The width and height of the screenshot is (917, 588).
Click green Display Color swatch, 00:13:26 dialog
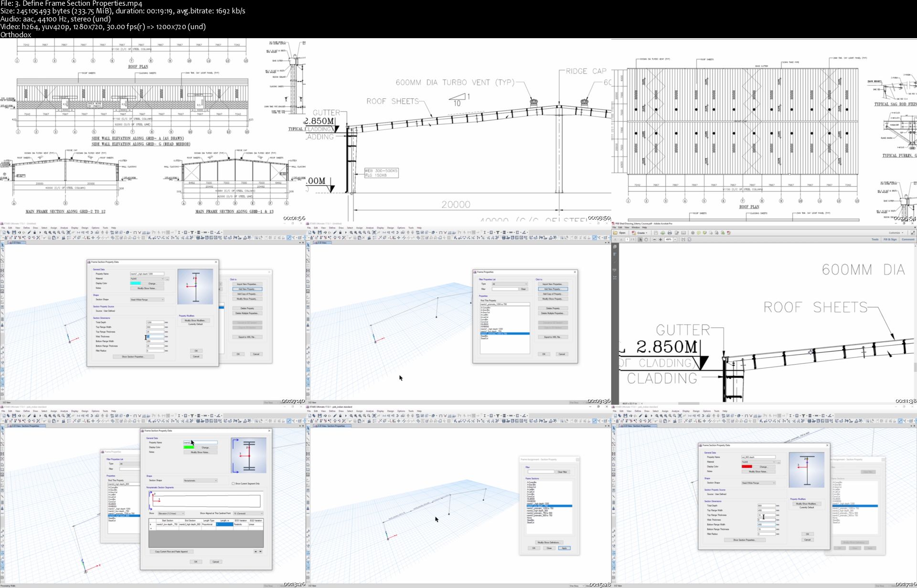click(189, 447)
